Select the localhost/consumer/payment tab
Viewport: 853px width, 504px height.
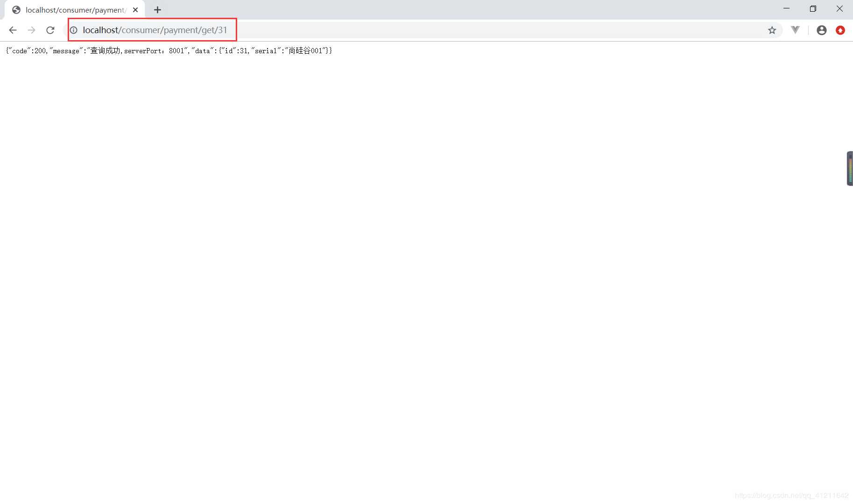tap(75, 10)
